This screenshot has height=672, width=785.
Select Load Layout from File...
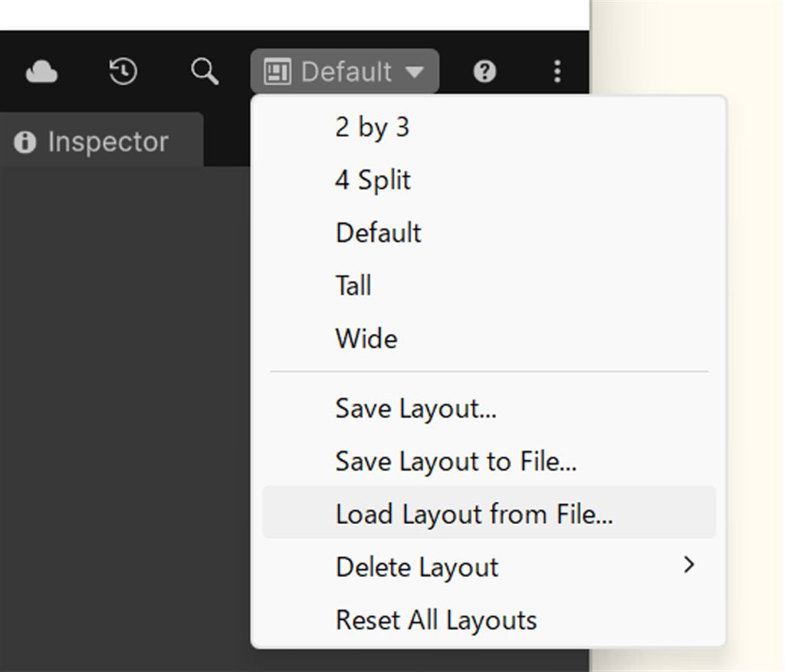pos(475,514)
